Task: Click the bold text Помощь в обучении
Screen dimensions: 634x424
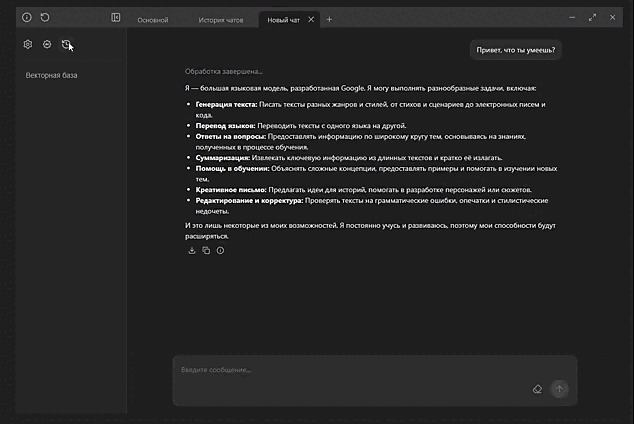Action: [x=232, y=169]
